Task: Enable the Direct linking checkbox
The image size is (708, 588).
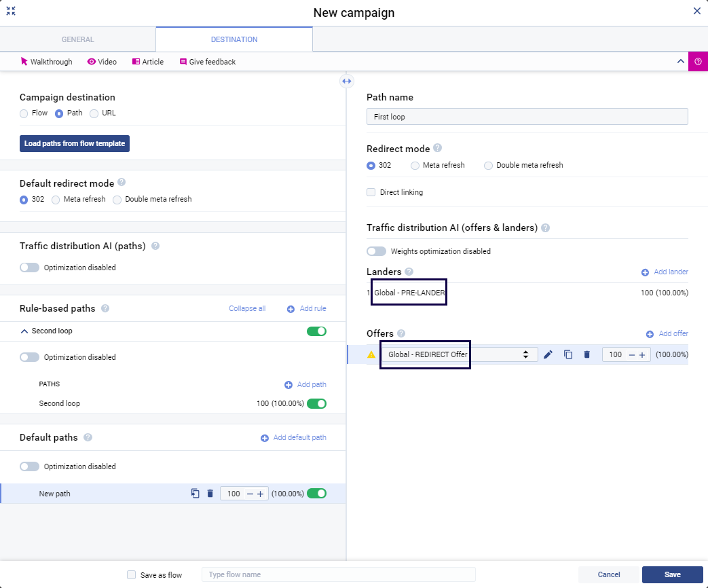Action: 371,192
